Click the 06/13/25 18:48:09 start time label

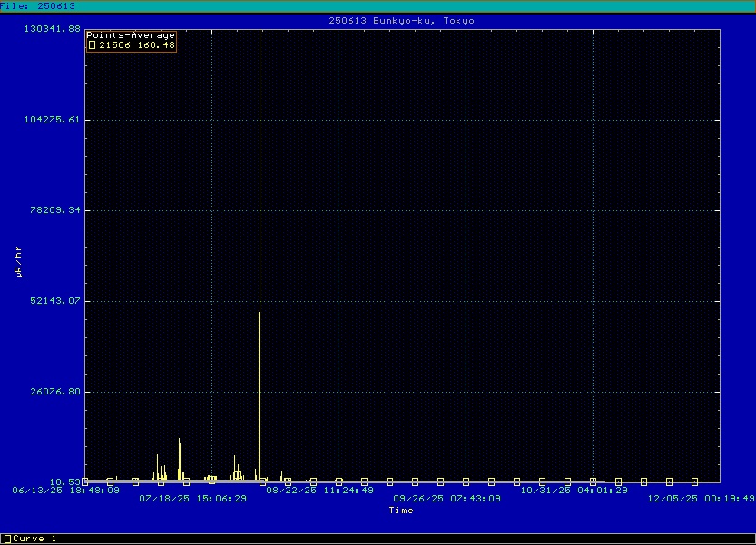[x=65, y=490]
